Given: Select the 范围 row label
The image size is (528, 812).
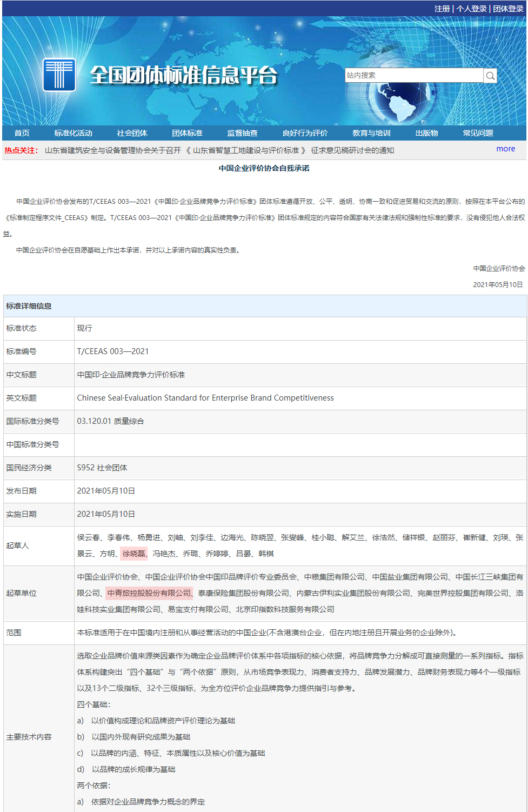Looking at the screenshot, I should [14, 633].
